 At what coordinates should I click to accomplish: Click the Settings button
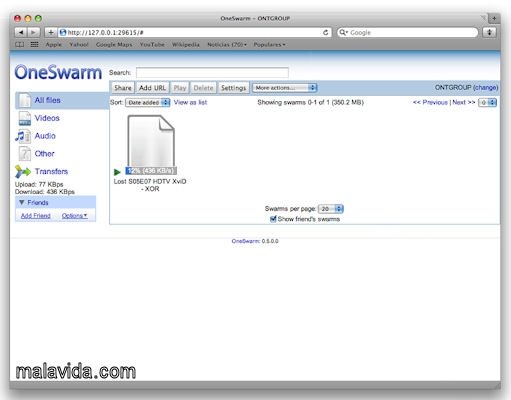pyautogui.click(x=233, y=88)
